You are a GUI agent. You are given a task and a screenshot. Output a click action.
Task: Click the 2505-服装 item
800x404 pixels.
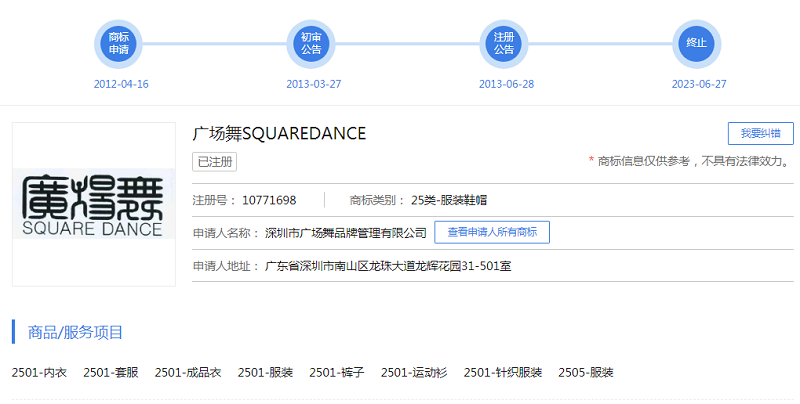(585, 372)
